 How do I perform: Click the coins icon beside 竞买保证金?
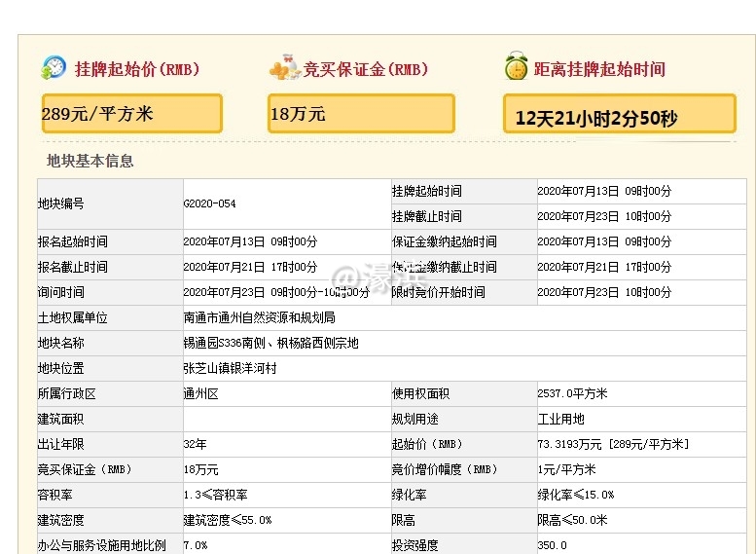click(x=284, y=68)
